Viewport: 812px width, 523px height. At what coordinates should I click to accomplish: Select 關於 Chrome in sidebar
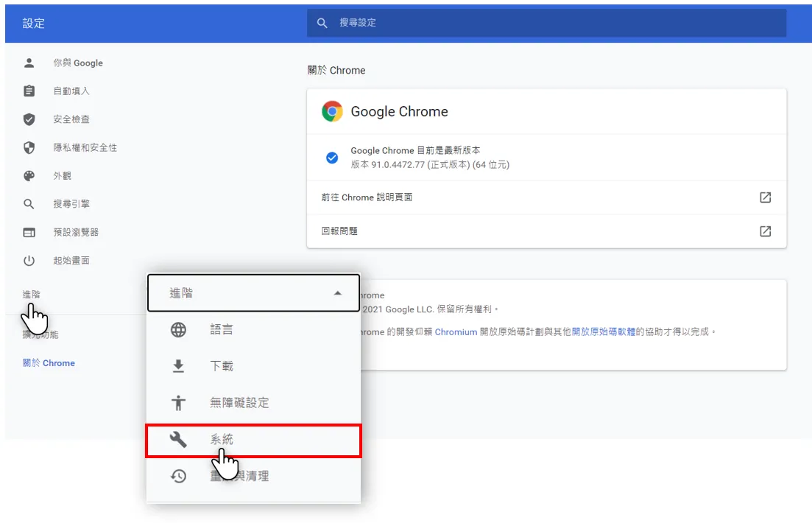pyautogui.click(x=49, y=363)
